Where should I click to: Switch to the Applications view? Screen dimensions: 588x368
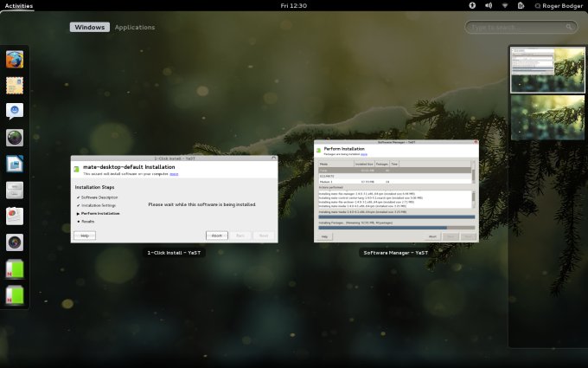point(135,27)
